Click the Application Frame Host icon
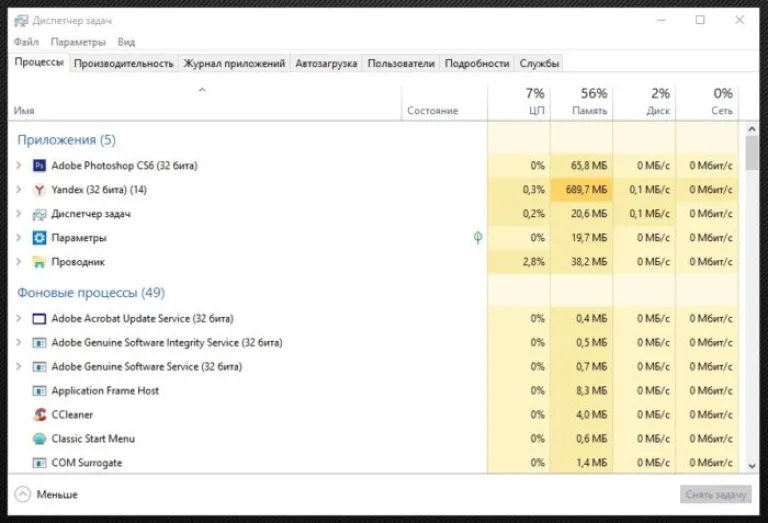Screen dimensions: 768x523 coord(39,391)
